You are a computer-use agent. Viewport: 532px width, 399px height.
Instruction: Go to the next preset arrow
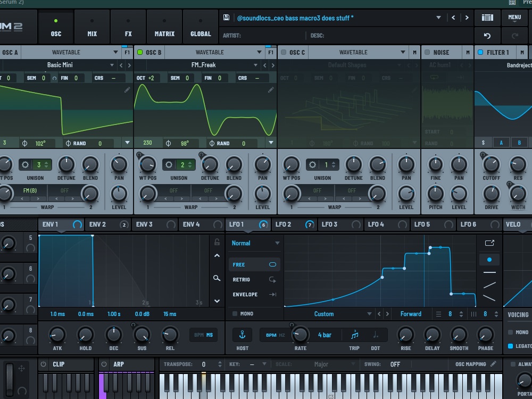click(467, 18)
